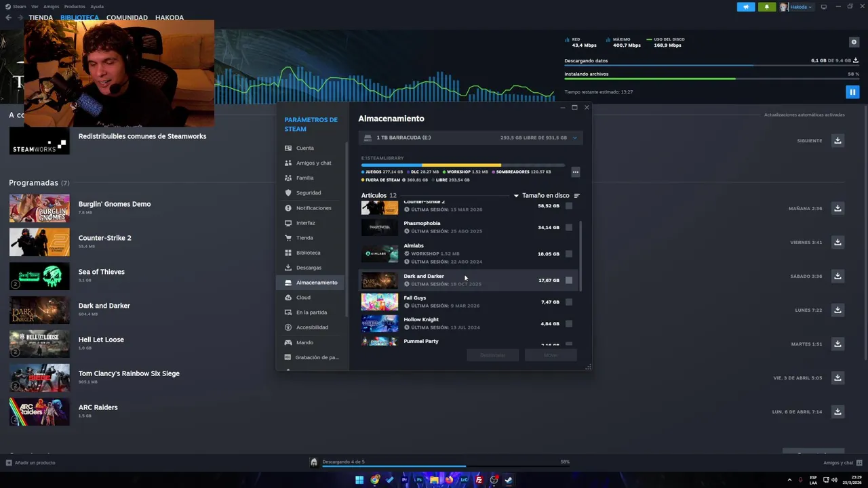The height and width of the screenshot is (488, 868).
Task: Open the Interfaz settings section
Action: [311, 223]
